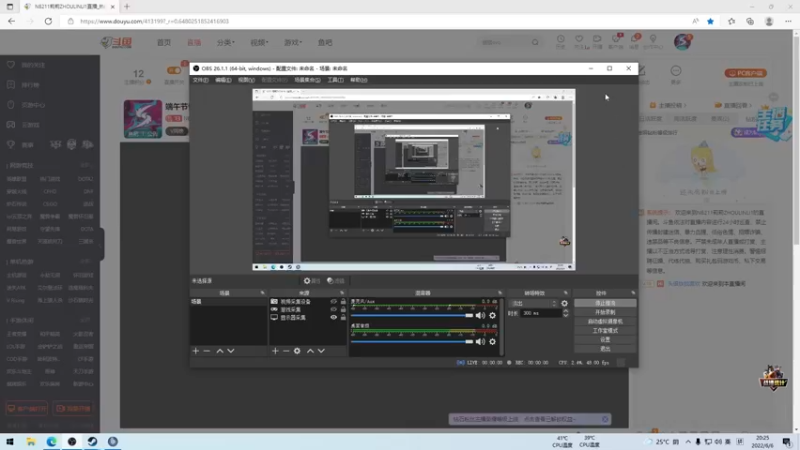The width and height of the screenshot is (800, 450).
Task: Toggle lock on 显示器采集 source
Action: pos(343,317)
